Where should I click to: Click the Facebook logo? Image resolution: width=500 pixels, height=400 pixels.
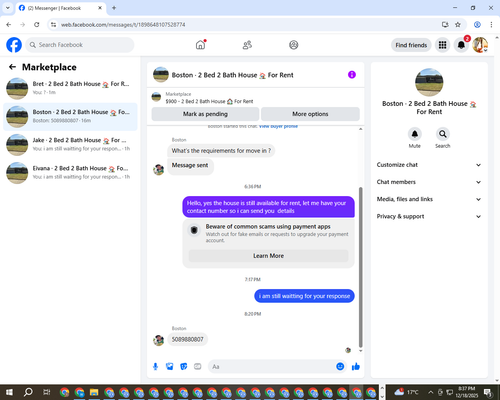(x=14, y=45)
